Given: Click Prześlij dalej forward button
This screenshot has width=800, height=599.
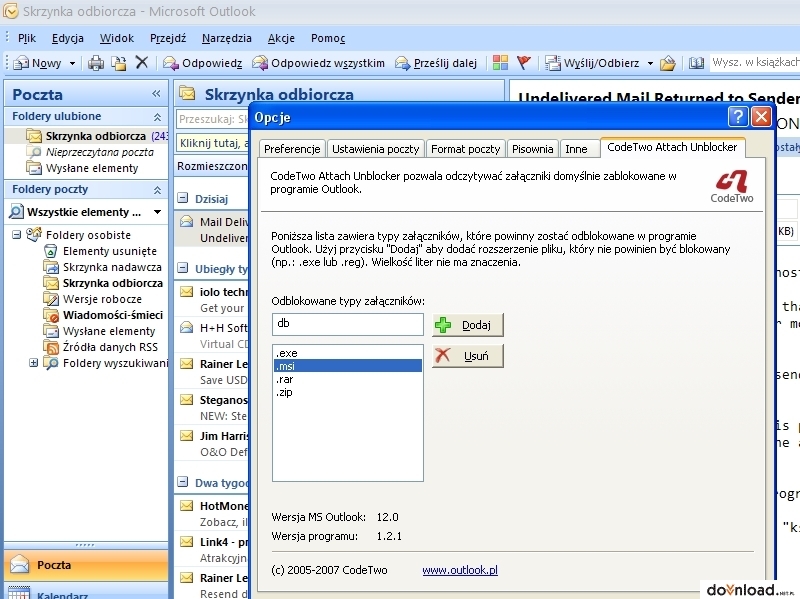Looking at the screenshot, I should [x=436, y=63].
